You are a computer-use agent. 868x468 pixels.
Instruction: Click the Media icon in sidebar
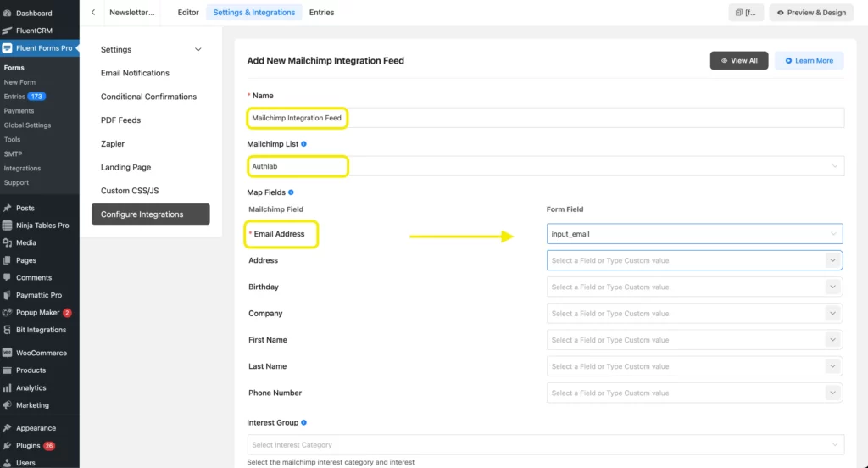tap(7, 242)
